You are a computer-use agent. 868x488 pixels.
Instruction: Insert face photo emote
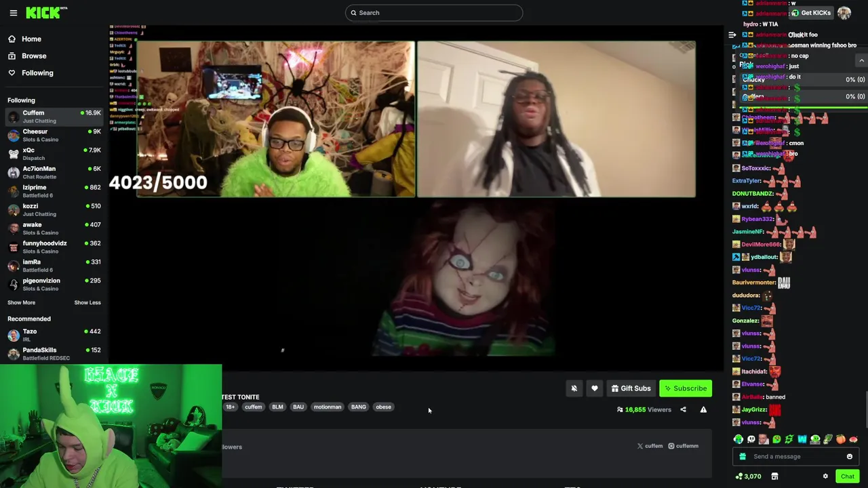point(764,439)
